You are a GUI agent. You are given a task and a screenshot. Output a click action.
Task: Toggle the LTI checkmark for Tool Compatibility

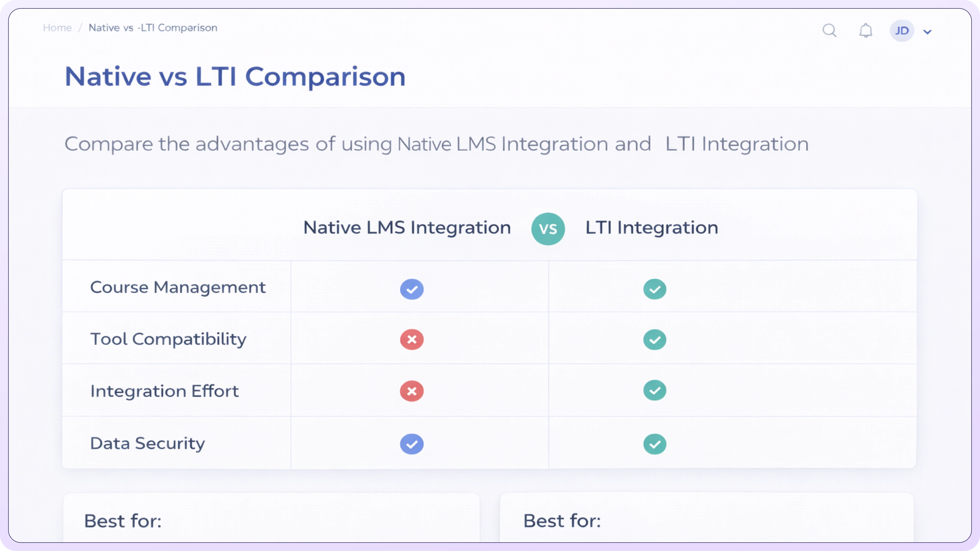tap(655, 339)
